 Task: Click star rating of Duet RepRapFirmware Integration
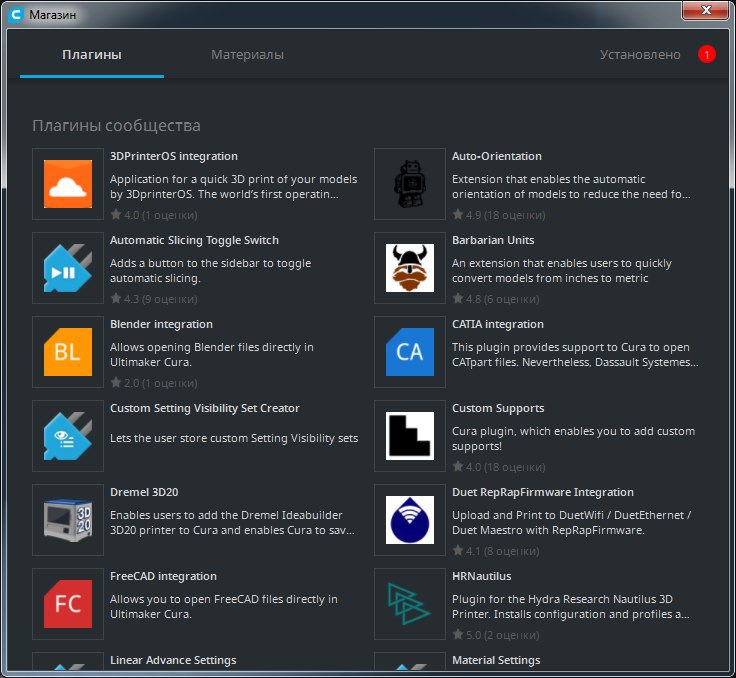pyautogui.click(x=496, y=551)
